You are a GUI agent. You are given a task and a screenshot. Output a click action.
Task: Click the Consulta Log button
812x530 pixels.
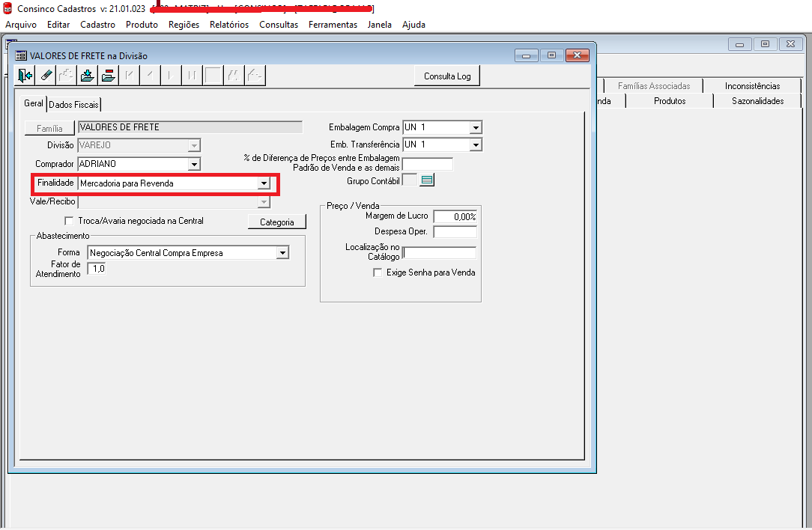click(447, 76)
